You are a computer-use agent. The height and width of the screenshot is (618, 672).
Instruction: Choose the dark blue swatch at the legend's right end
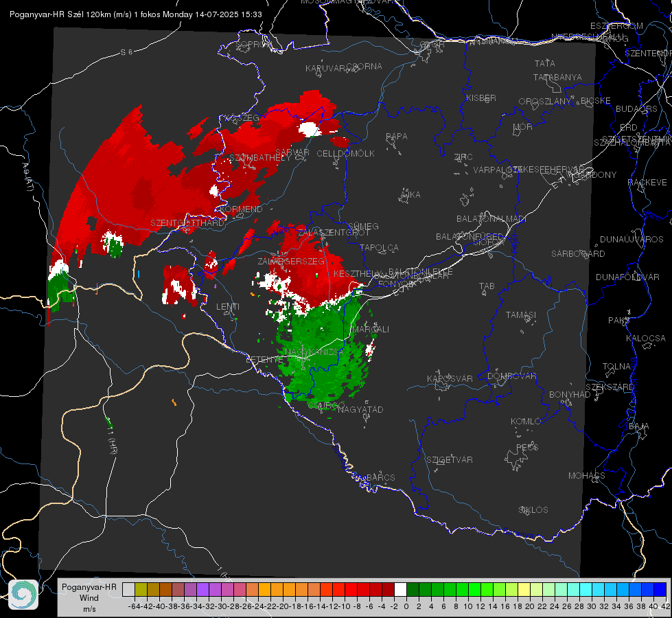coord(660,589)
